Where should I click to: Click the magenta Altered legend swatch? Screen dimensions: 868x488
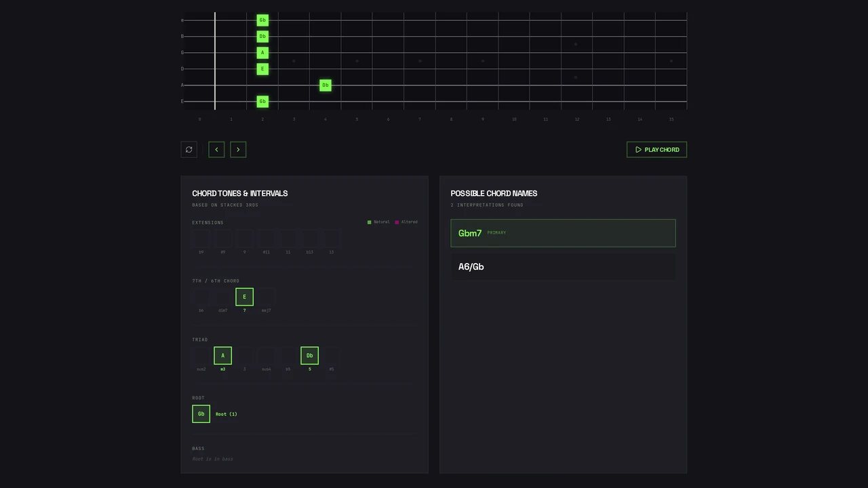[397, 222]
